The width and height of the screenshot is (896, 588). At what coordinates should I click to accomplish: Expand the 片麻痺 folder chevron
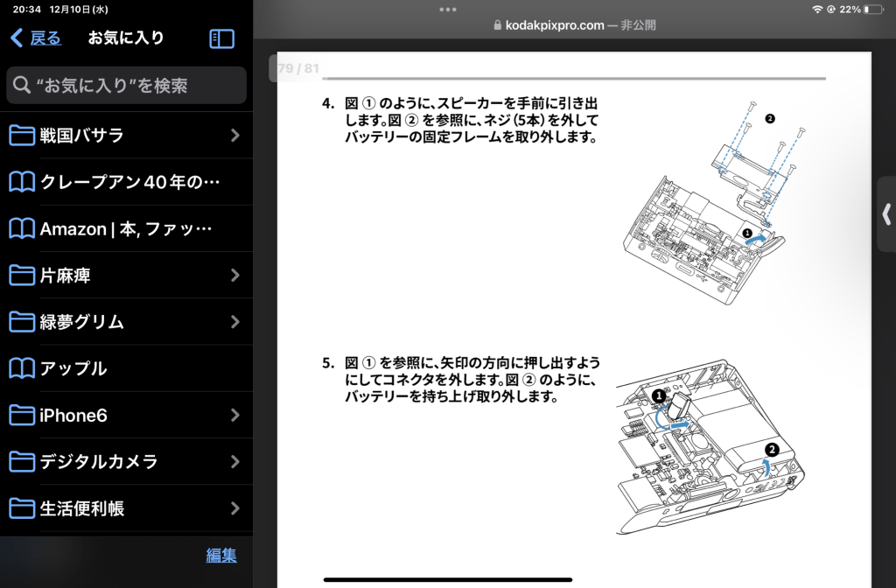[x=234, y=276]
